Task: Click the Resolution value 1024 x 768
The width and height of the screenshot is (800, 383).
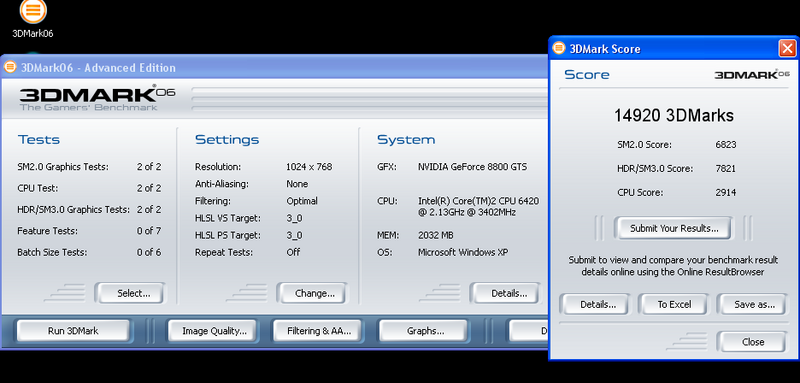Action: 309,167
